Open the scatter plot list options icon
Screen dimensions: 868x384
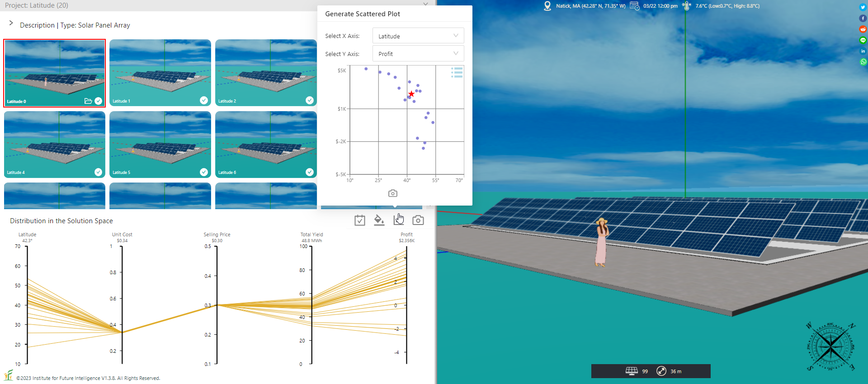click(x=457, y=73)
